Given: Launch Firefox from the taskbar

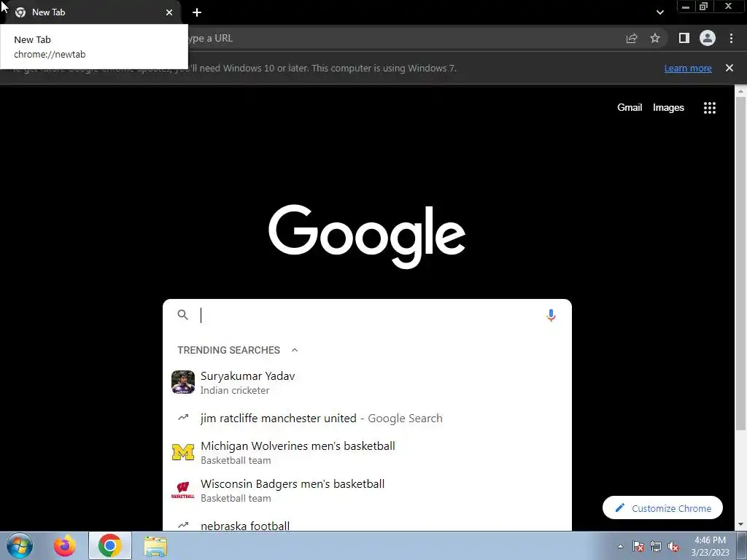Looking at the screenshot, I should (x=64, y=545).
